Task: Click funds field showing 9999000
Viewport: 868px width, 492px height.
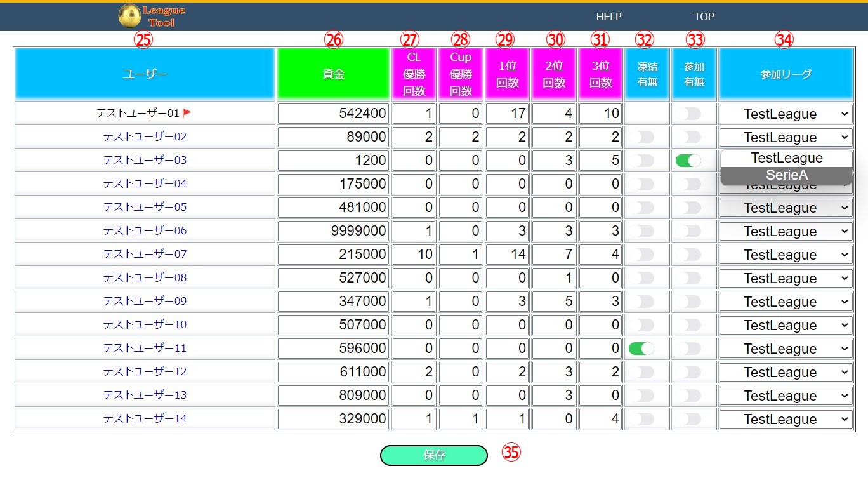Action: click(333, 231)
